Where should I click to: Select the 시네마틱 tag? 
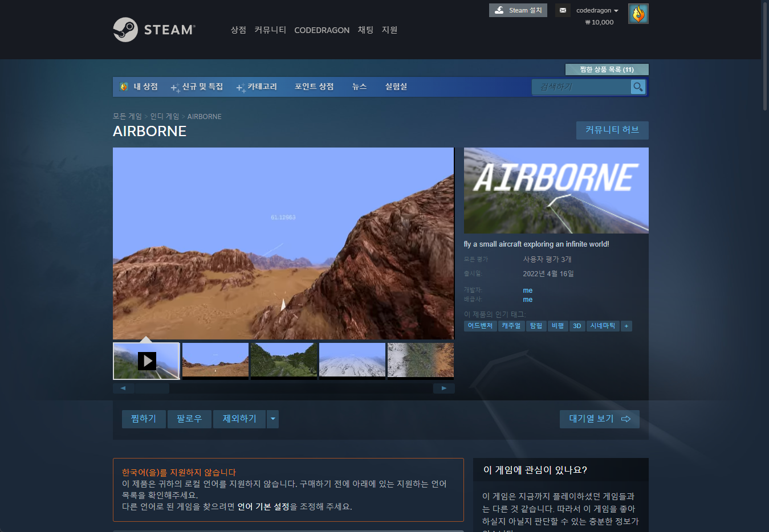[x=603, y=326]
